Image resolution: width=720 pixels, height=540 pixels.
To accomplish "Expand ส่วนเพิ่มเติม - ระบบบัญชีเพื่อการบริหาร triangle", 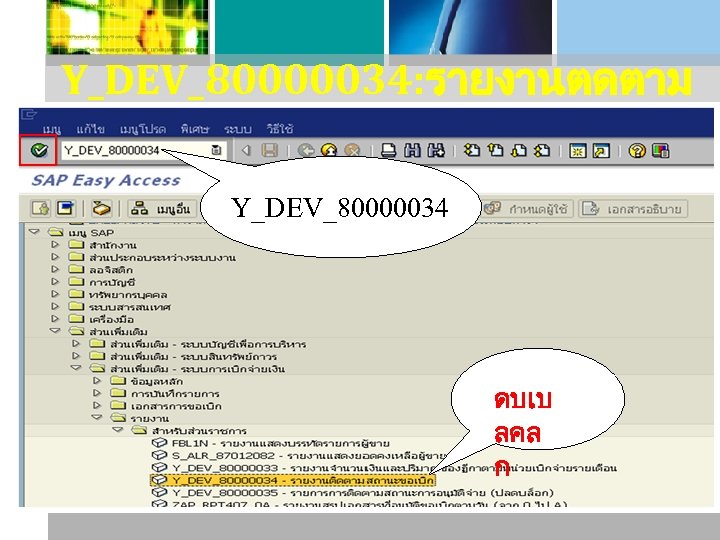I will [x=76, y=343].
